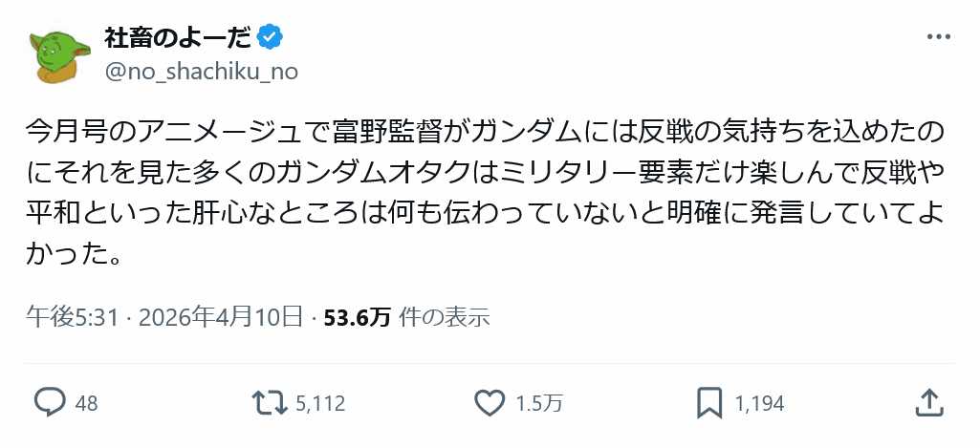This screenshot has width=980, height=448.
Task: Click the repost arrows icon
Action: (x=268, y=404)
